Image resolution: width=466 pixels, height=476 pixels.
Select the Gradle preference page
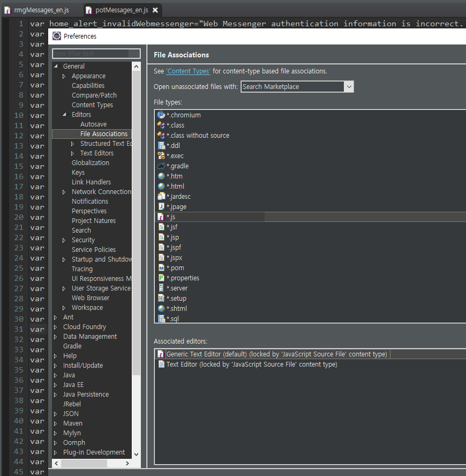72,346
